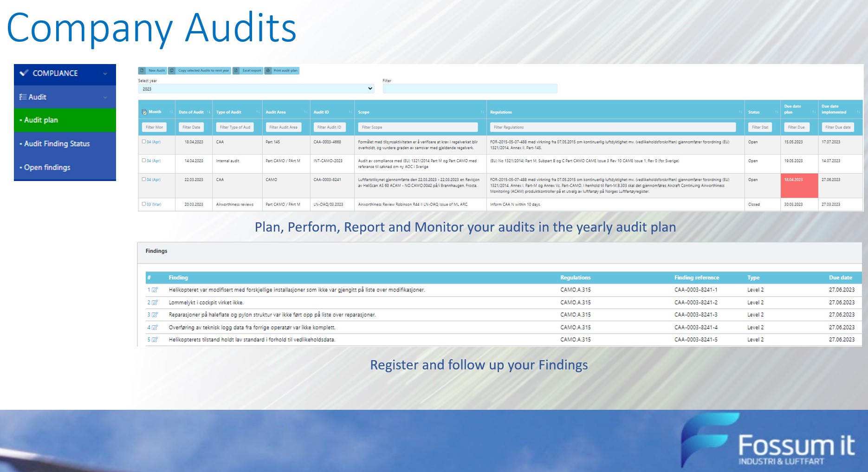Open edit icon for finding 5
The width and height of the screenshot is (868, 472).
pos(155,340)
